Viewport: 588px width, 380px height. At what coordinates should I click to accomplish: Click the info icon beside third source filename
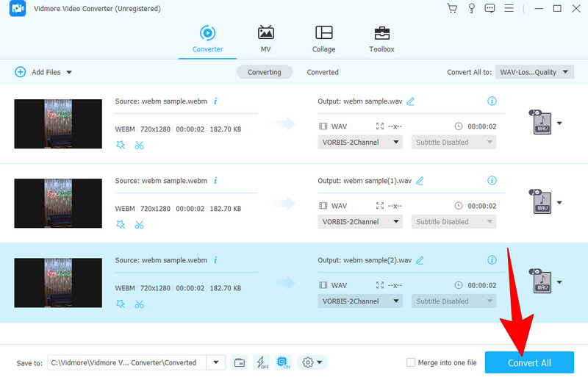click(215, 260)
